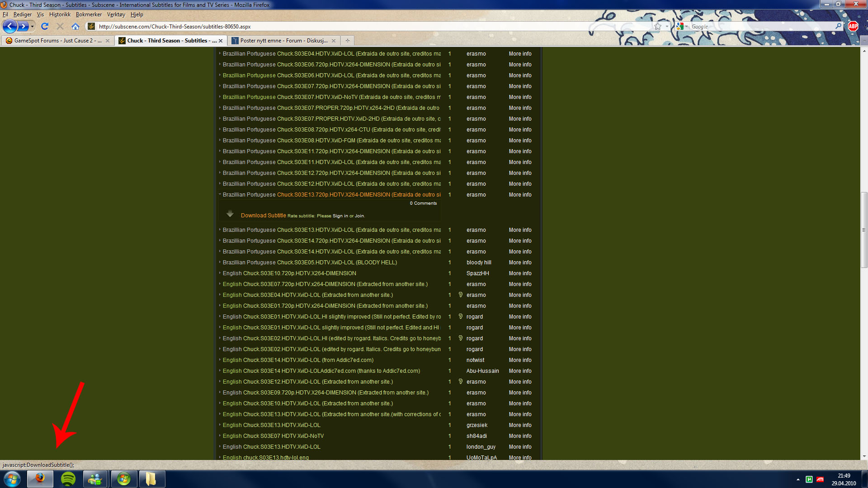Click the Sign in link
Image resolution: width=868 pixels, height=488 pixels.
coord(340,216)
